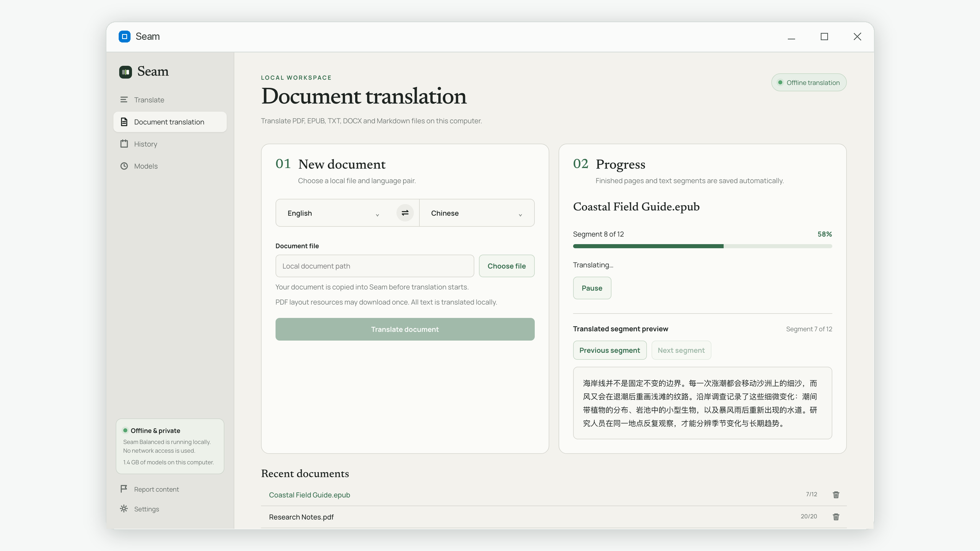
Task: Click the History calendar icon
Action: tap(124, 144)
